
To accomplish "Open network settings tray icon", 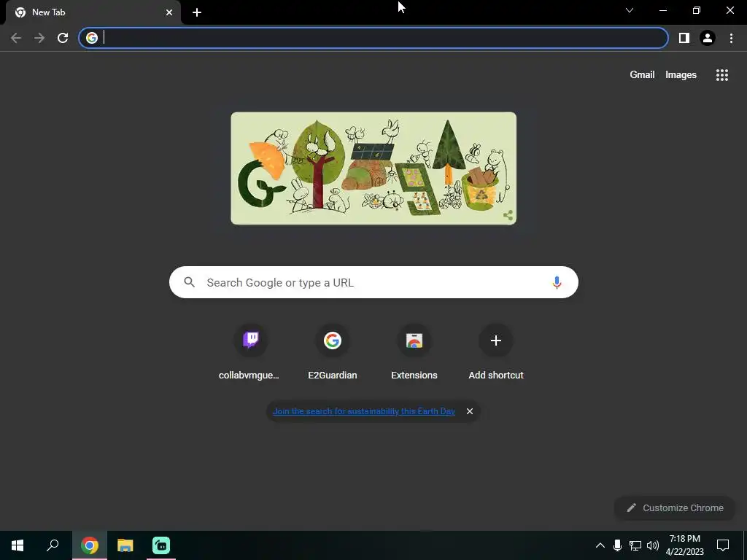I will 635,545.
